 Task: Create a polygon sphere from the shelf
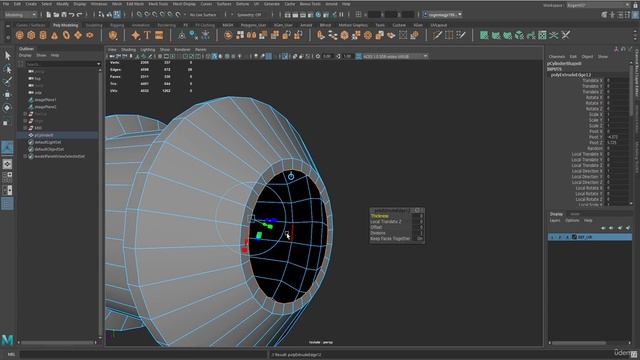click(x=19, y=36)
